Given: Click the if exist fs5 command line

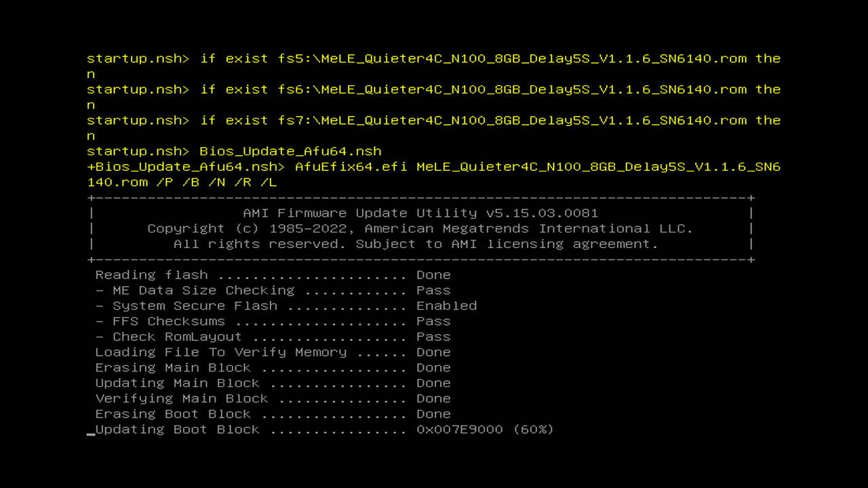Looking at the screenshot, I should [434, 66].
